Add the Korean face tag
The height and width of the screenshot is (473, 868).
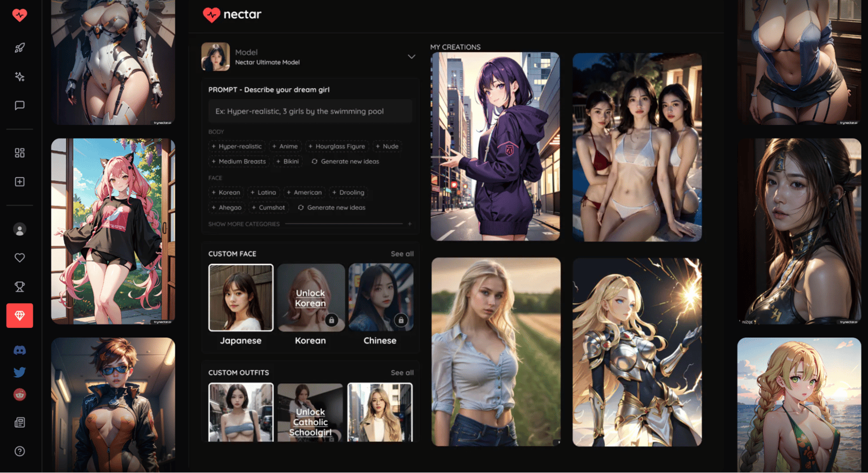[x=226, y=192]
